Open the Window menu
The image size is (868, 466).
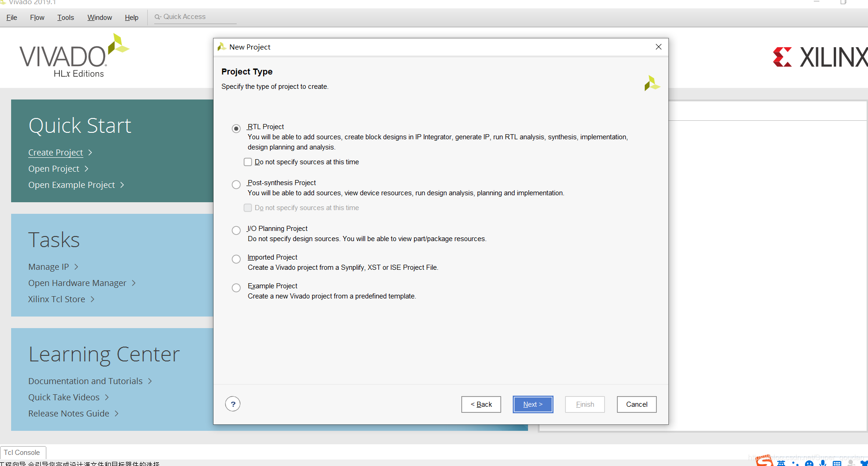[100, 18]
